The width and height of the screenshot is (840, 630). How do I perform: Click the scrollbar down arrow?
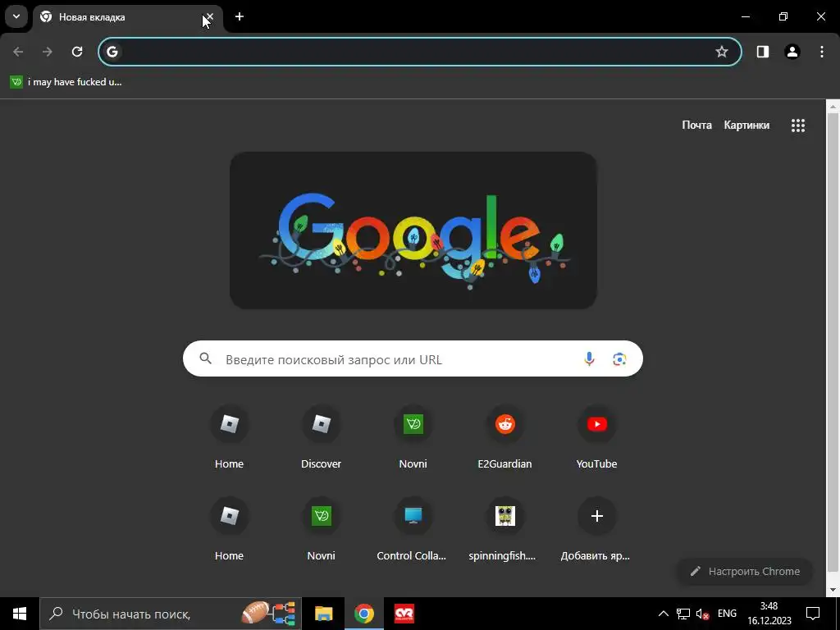pos(833,591)
